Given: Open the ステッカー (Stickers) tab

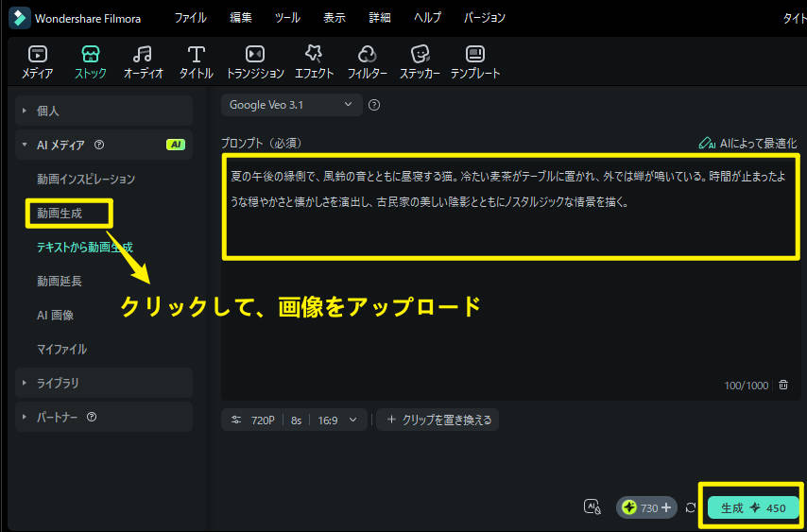Looking at the screenshot, I should pyautogui.click(x=420, y=61).
